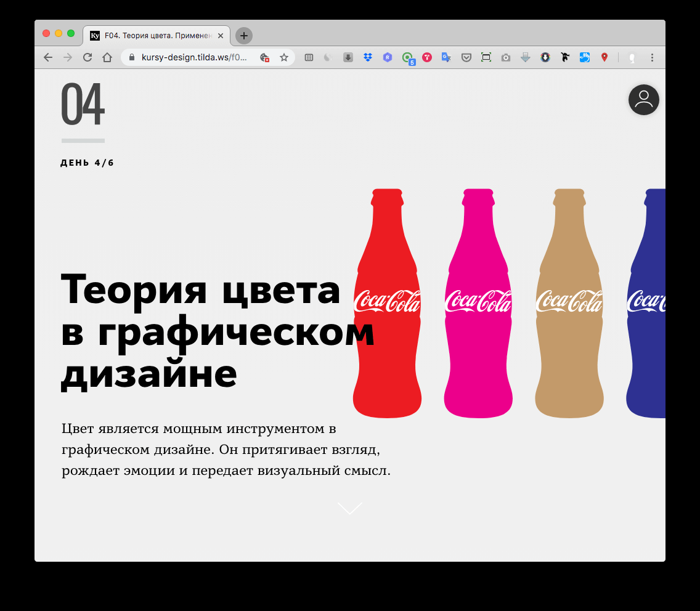Click the heading 'Теория цвета в графическом дизайне'
700x611 pixels.
tap(218, 331)
